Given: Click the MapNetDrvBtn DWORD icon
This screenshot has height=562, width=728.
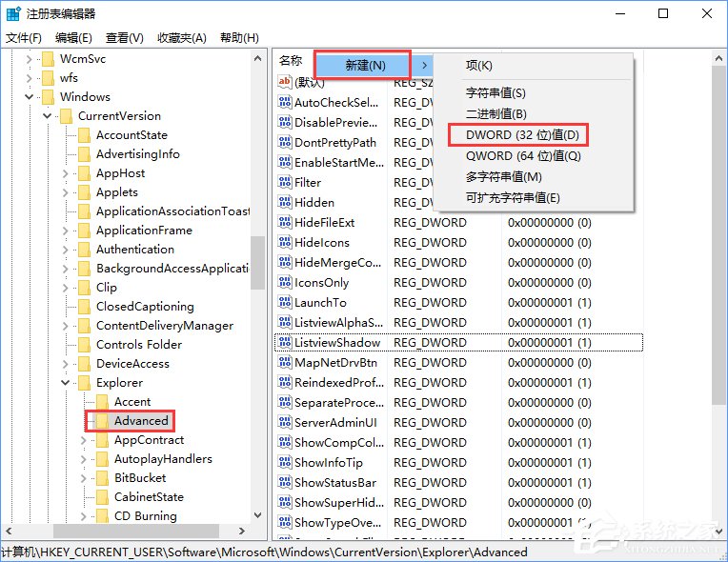Looking at the screenshot, I should (x=284, y=363).
